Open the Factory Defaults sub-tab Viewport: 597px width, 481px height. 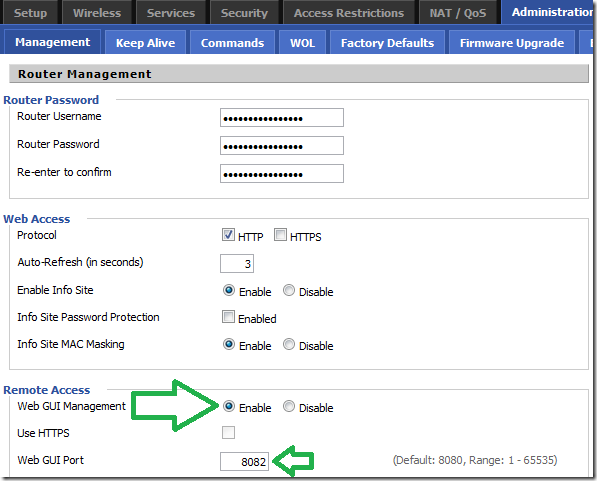(387, 43)
